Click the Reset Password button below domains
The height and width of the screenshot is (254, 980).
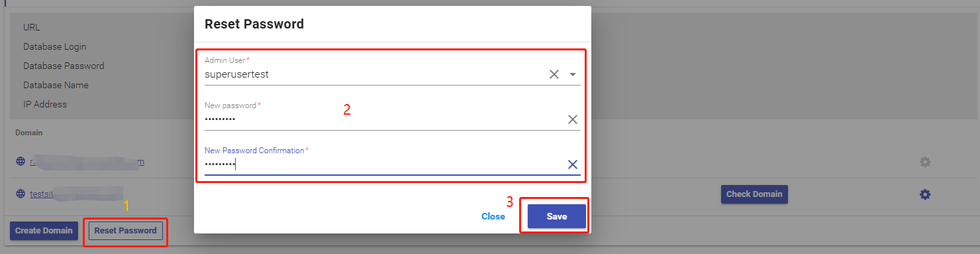(x=126, y=231)
